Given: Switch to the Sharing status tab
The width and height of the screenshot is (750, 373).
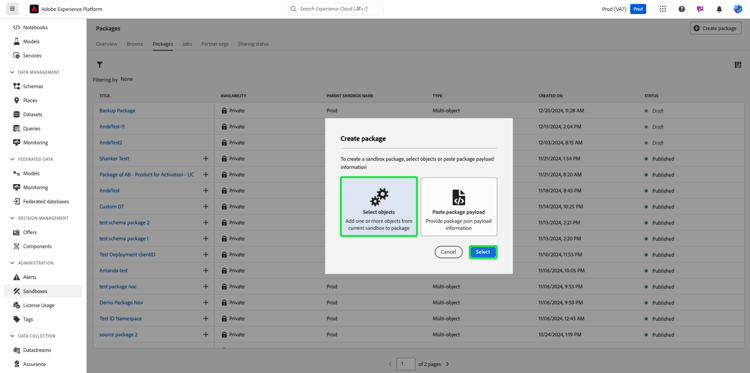Looking at the screenshot, I should click(x=253, y=44).
